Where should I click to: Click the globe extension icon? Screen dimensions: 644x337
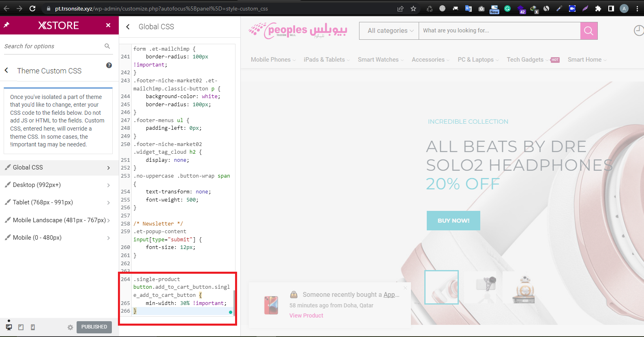tap(443, 9)
